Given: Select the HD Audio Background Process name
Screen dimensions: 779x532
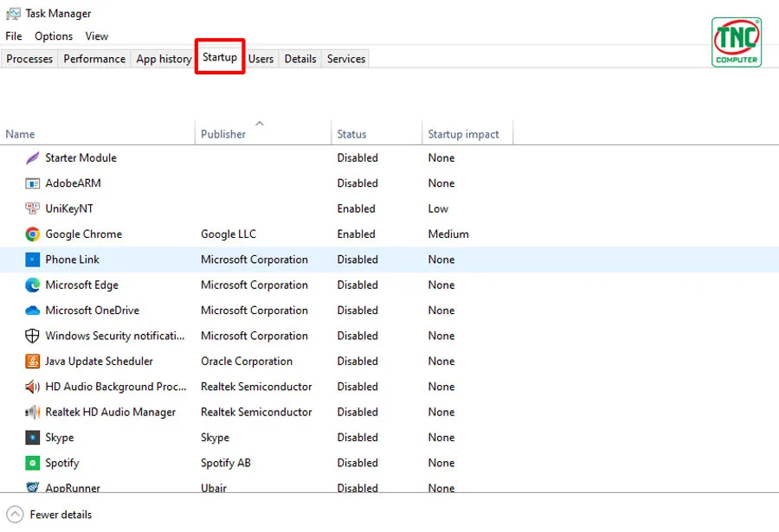Looking at the screenshot, I should coord(116,387).
